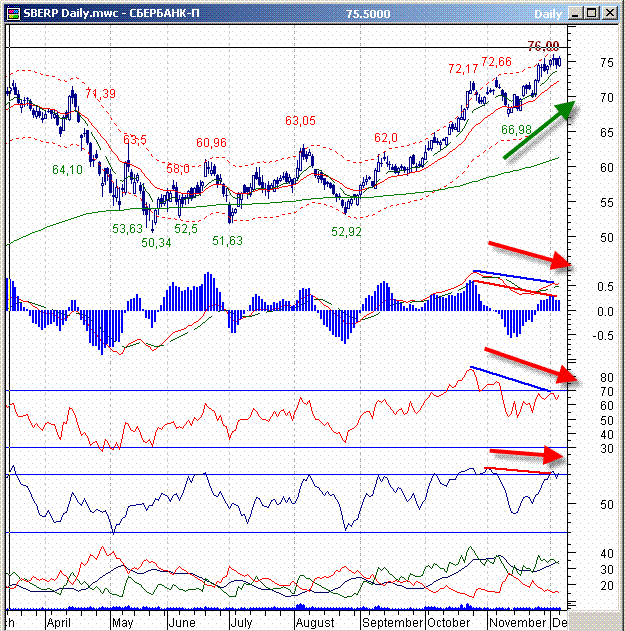Click the 52,92 August low label

click(346, 231)
